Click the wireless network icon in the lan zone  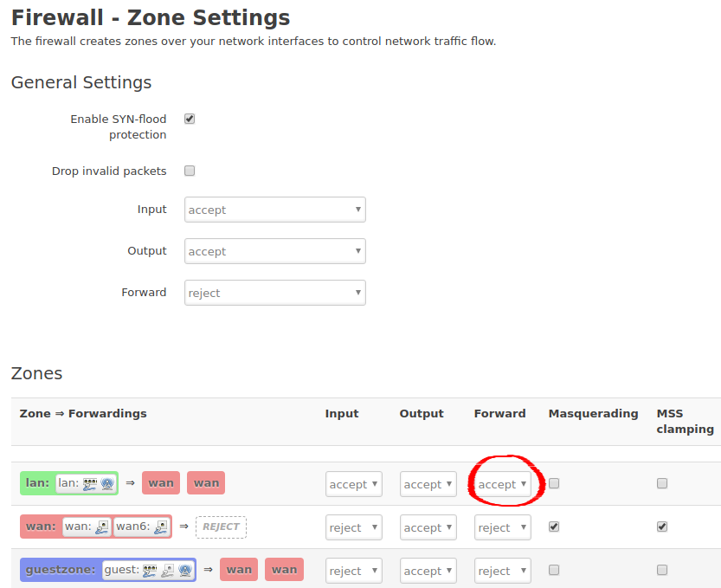coord(108,483)
